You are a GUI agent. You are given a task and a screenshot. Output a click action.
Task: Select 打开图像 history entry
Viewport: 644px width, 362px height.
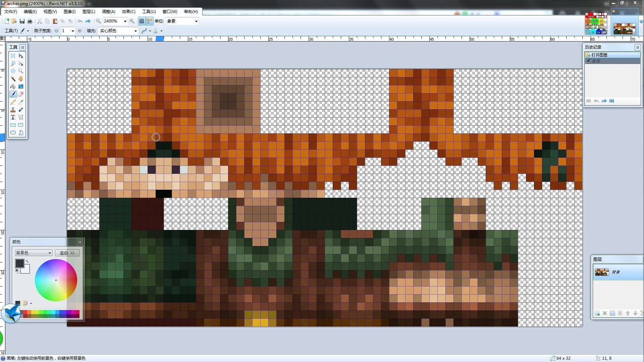(x=599, y=55)
